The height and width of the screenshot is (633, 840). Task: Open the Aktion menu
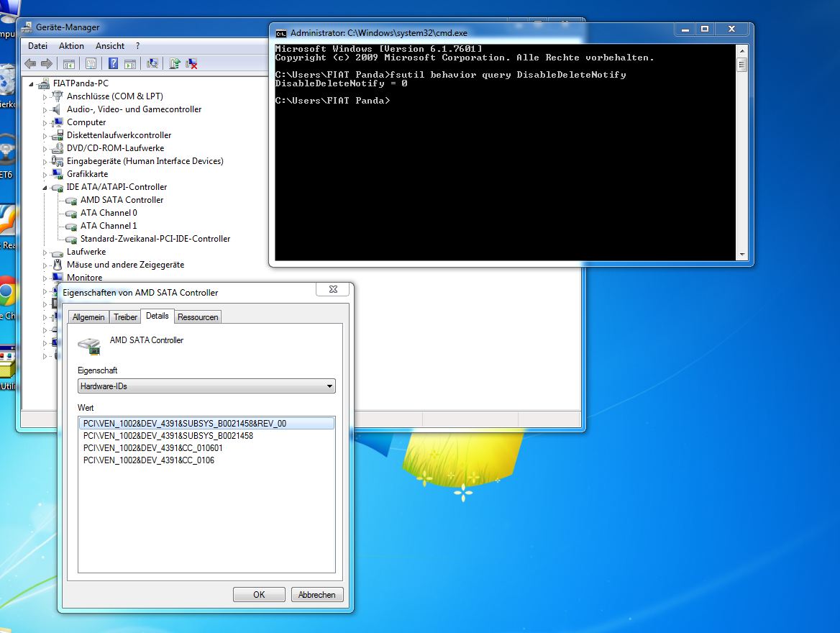point(71,46)
